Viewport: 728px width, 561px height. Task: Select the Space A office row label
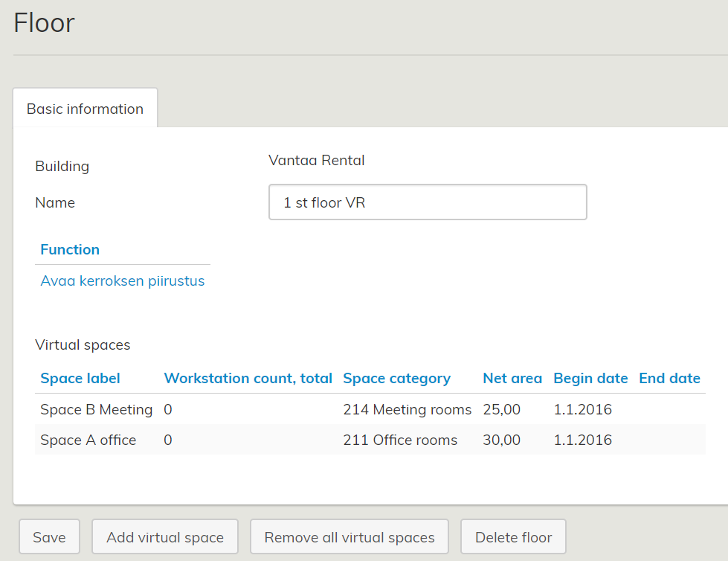88,440
